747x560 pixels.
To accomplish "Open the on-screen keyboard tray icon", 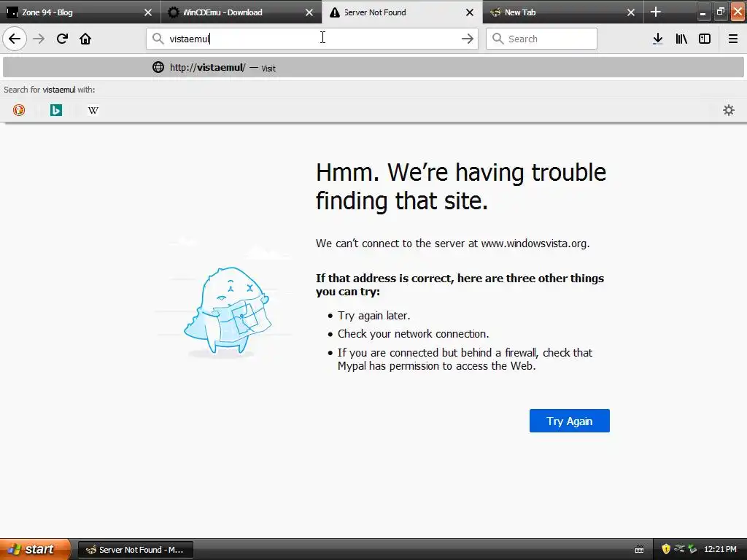I will tap(639, 550).
